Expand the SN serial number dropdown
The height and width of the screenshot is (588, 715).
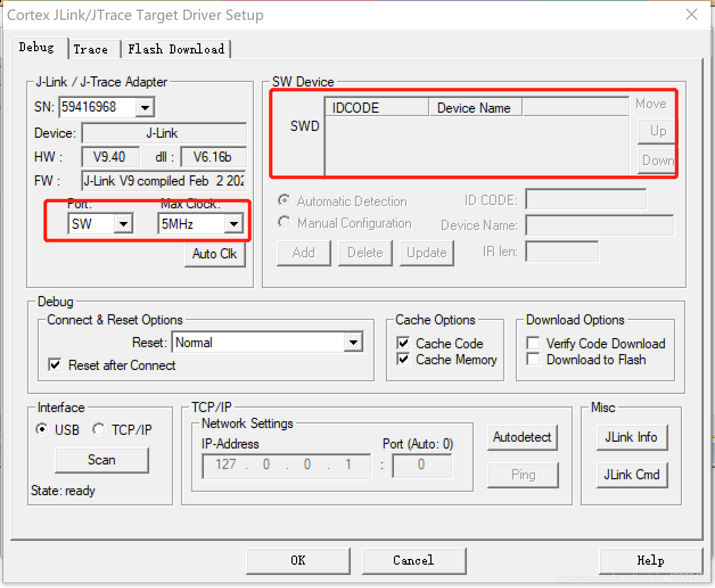(x=146, y=107)
